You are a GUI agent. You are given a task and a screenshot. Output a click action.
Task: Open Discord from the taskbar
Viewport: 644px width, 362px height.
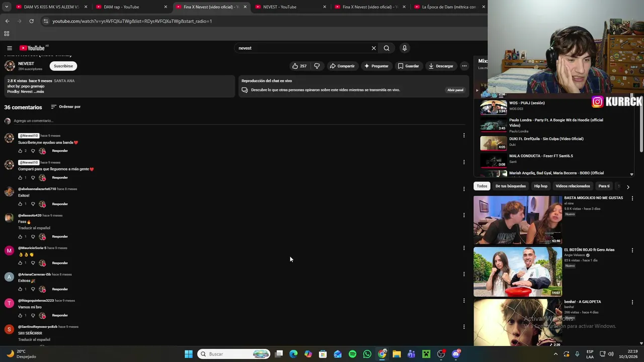click(x=456, y=354)
